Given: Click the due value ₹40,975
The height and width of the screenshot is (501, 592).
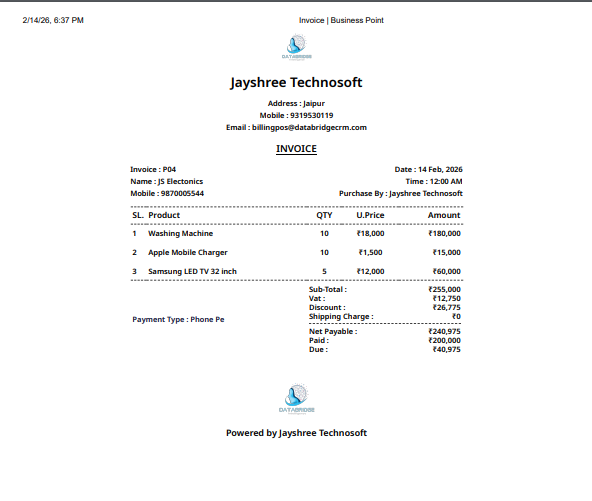Looking at the screenshot, I should (x=447, y=350).
